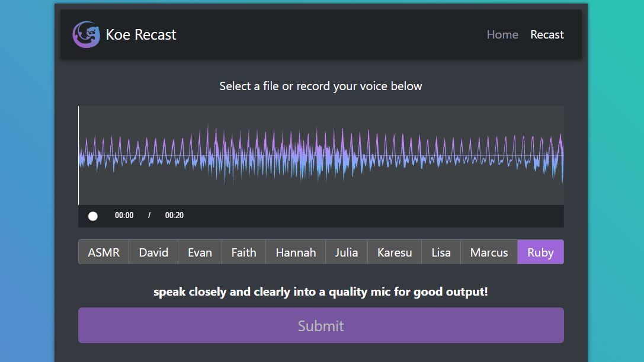
Task: Select the ASMR voice option
Action: pyautogui.click(x=103, y=252)
